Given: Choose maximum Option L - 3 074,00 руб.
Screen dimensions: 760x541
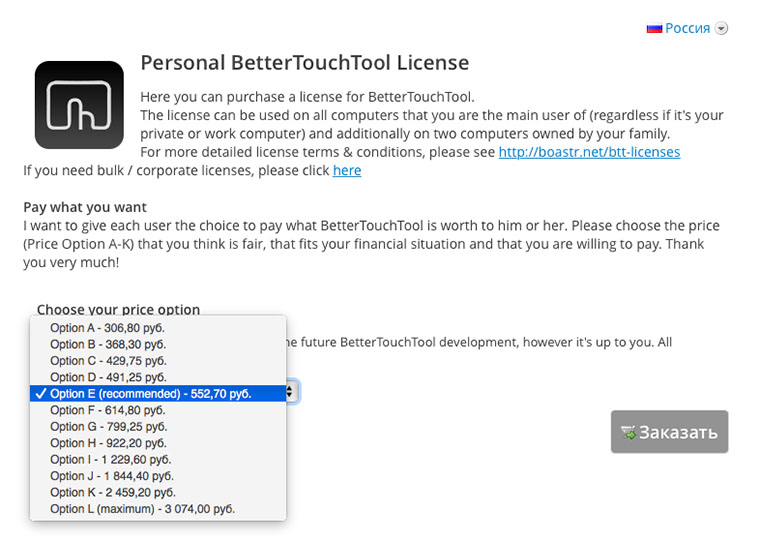Looking at the screenshot, I should click(142, 509).
